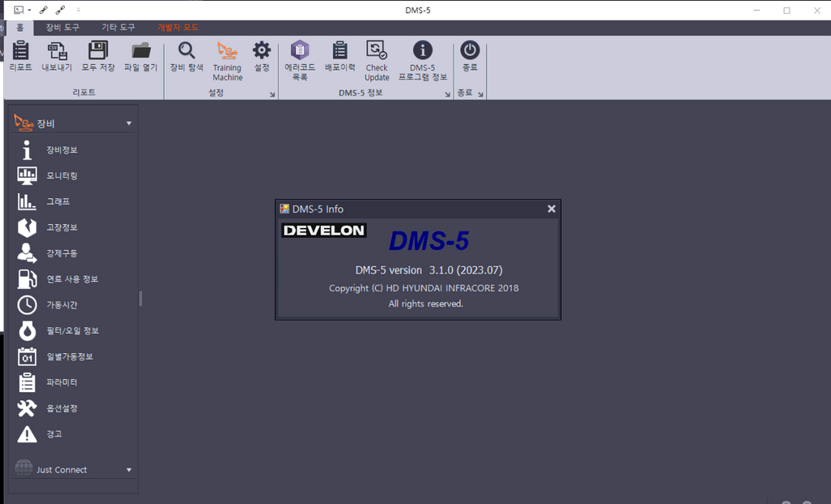This screenshot has width=831, height=504.
Task: Minimize the DMS-5 window
Action: pyautogui.click(x=757, y=10)
